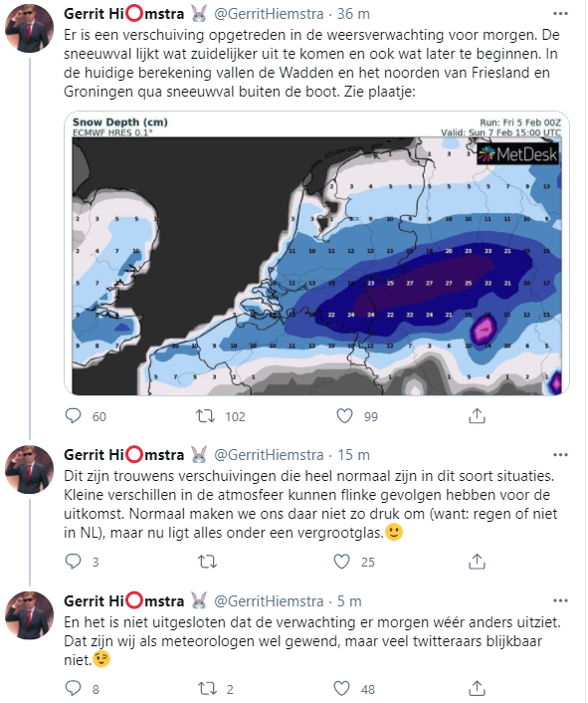Reply to the second tweet with 3 replies
The height and width of the screenshot is (703, 588).
point(73,562)
